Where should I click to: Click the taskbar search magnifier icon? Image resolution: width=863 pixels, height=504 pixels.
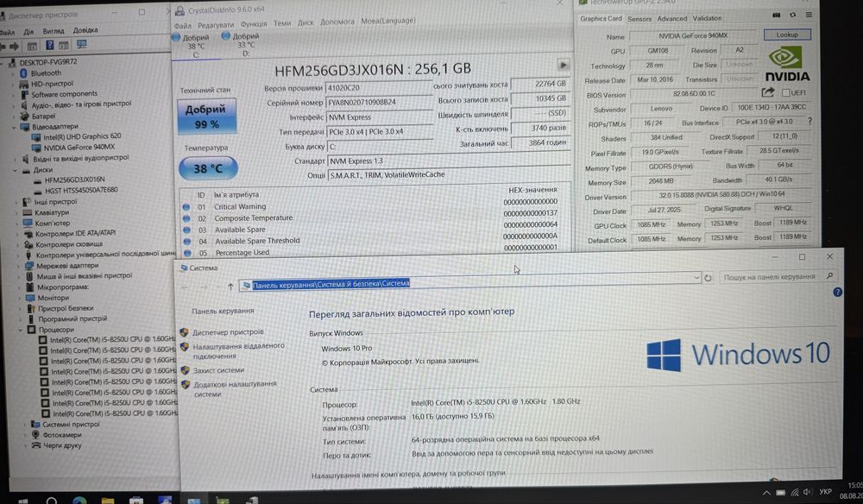[51, 501]
